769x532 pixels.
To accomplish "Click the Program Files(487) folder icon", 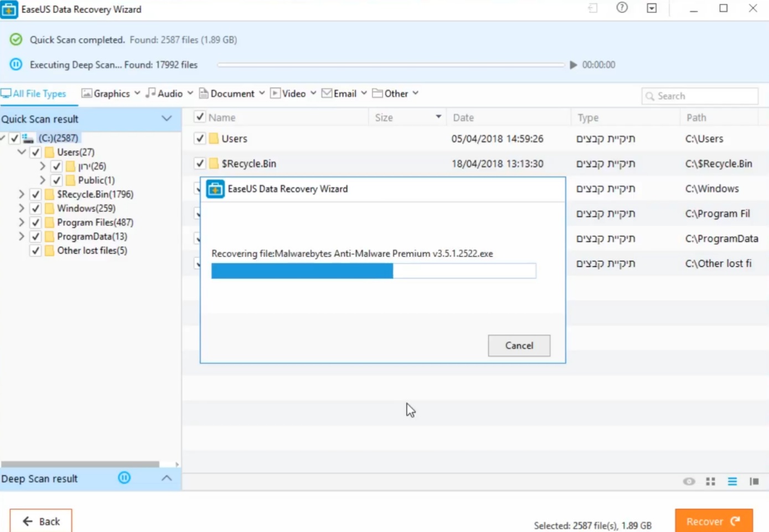I will tap(49, 223).
